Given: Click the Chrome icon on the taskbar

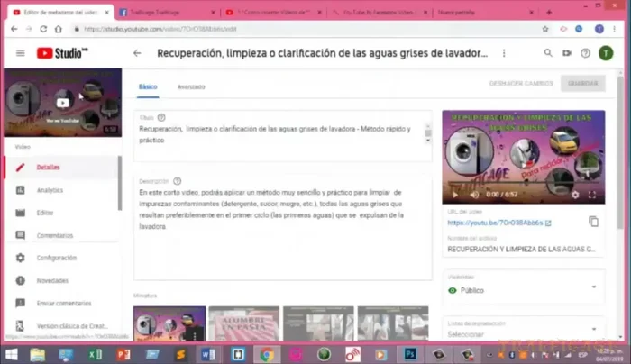Looking at the screenshot, I should tap(267, 354).
